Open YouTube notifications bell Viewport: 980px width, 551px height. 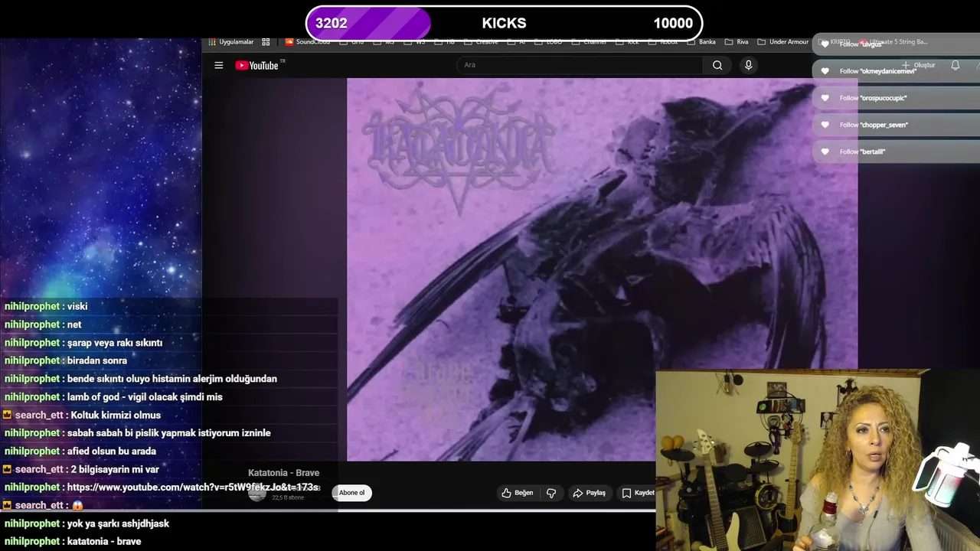[x=955, y=65]
